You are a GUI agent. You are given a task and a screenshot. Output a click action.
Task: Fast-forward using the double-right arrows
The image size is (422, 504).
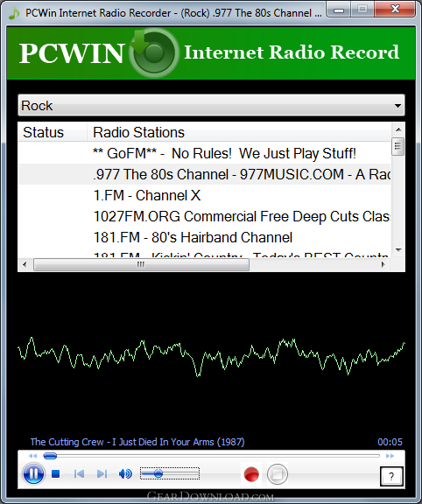(x=390, y=456)
